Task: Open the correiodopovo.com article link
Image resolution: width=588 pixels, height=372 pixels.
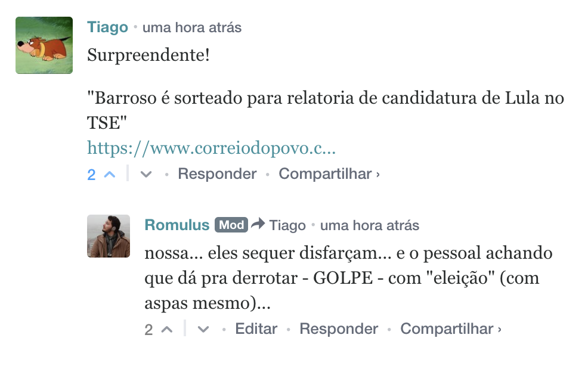Action: (x=211, y=148)
